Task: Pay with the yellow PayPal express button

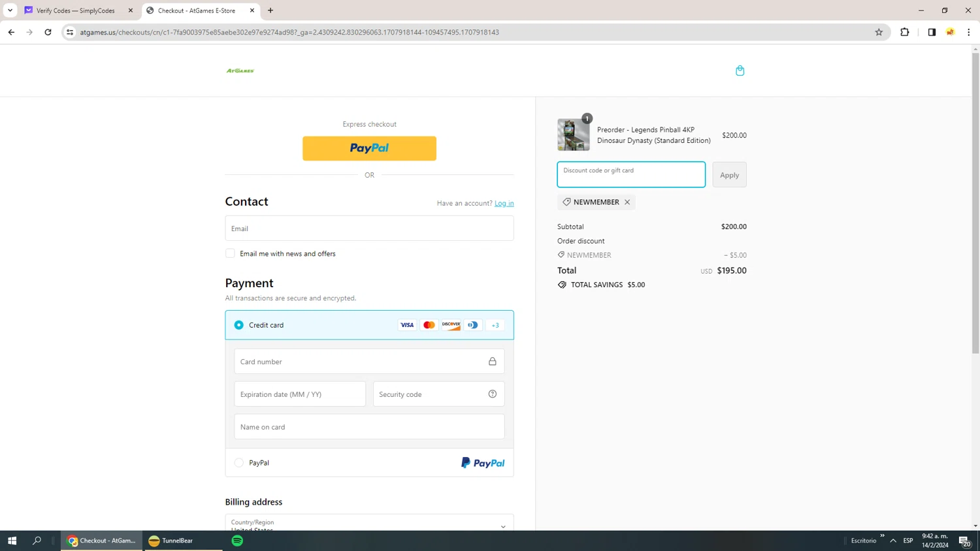Action: (369, 148)
